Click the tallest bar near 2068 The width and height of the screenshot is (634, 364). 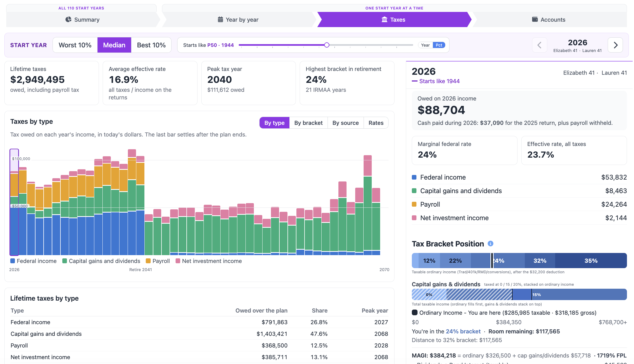click(368, 205)
